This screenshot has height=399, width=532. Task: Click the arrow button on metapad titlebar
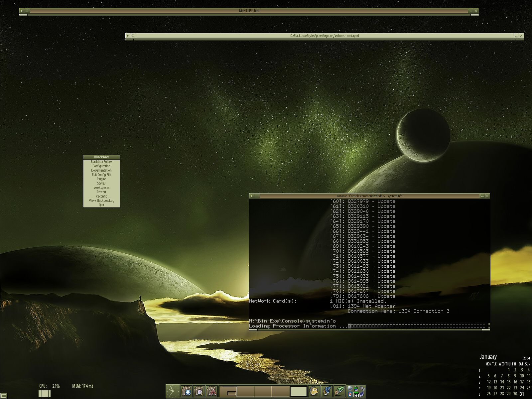128,36
